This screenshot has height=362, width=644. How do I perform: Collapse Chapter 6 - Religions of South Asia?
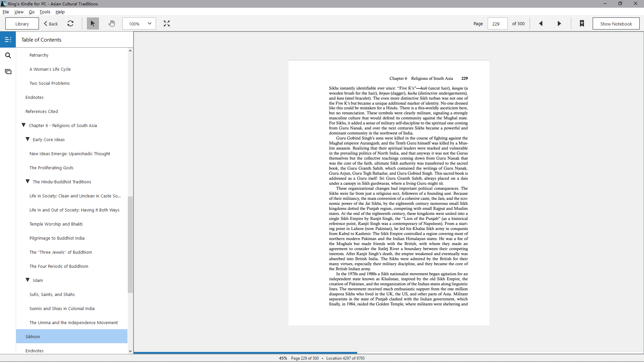[x=23, y=125]
